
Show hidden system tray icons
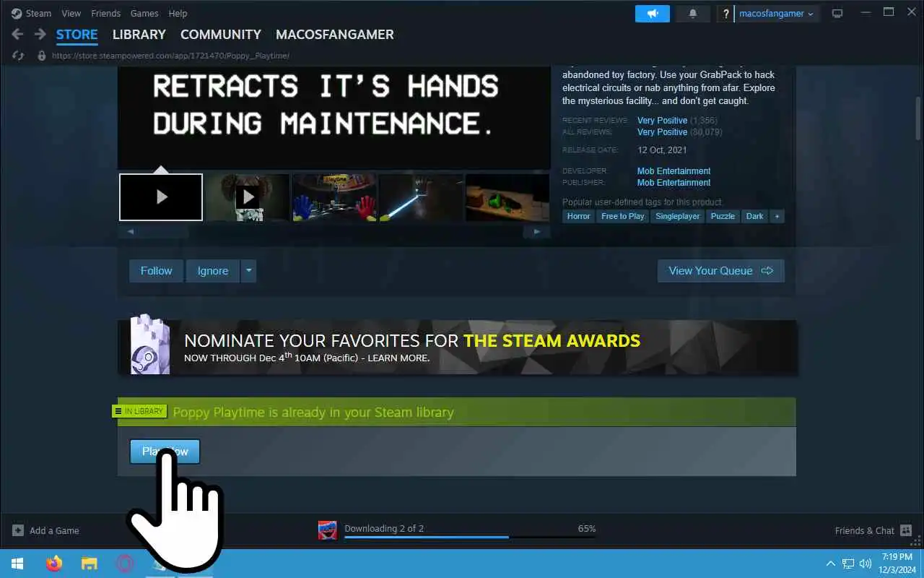pos(831,564)
